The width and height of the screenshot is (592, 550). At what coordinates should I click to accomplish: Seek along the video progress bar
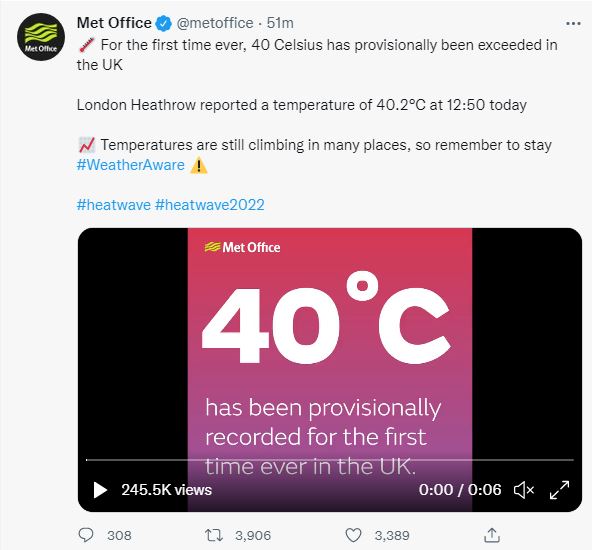pos(330,460)
